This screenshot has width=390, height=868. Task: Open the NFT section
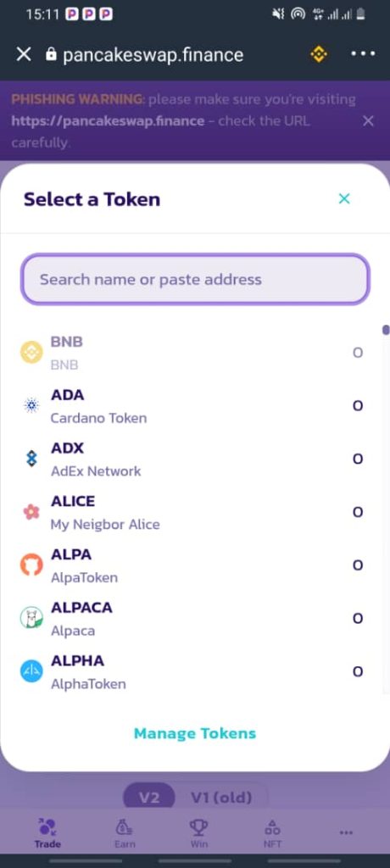[272, 834]
